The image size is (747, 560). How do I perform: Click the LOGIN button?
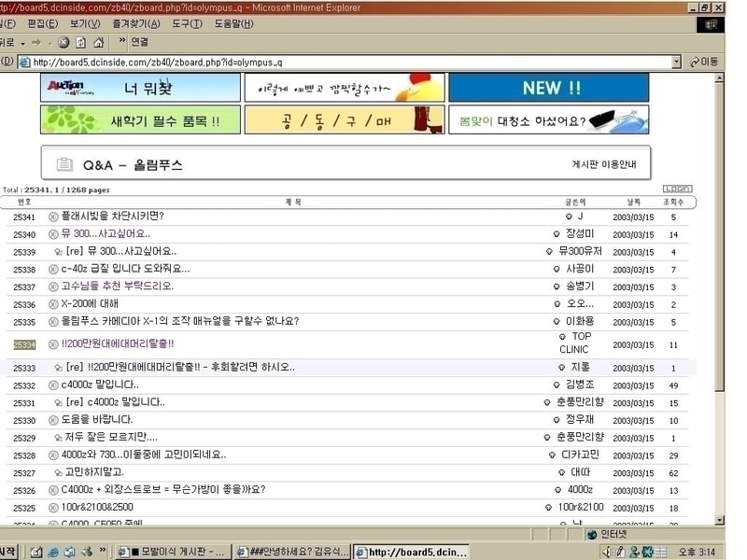(677, 189)
